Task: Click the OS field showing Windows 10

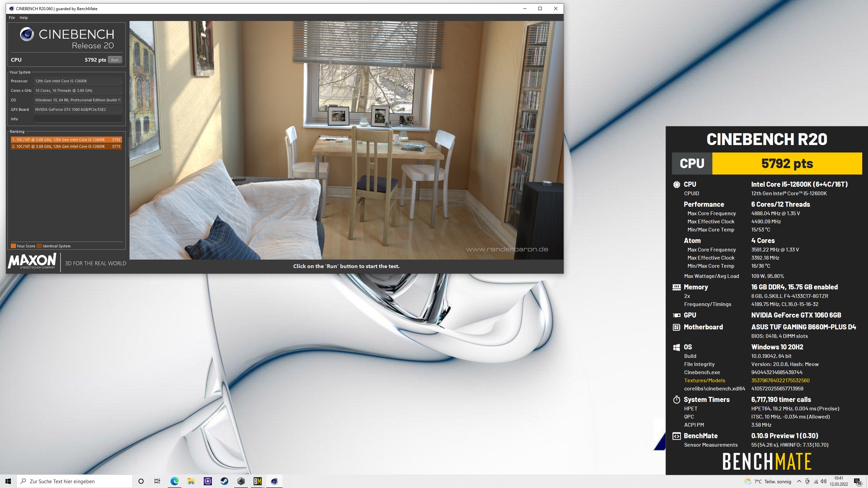Action: [x=78, y=100]
